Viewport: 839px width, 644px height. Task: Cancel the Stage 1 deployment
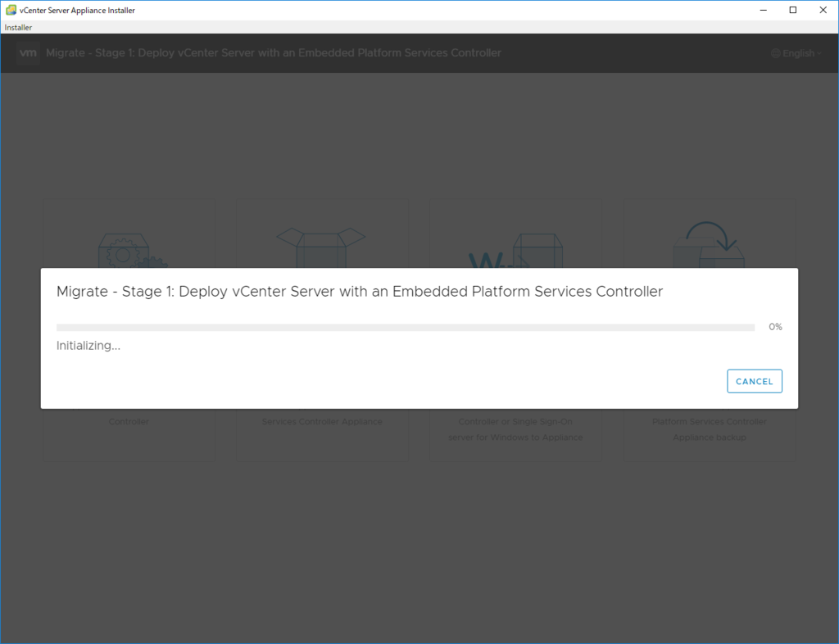coord(755,381)
